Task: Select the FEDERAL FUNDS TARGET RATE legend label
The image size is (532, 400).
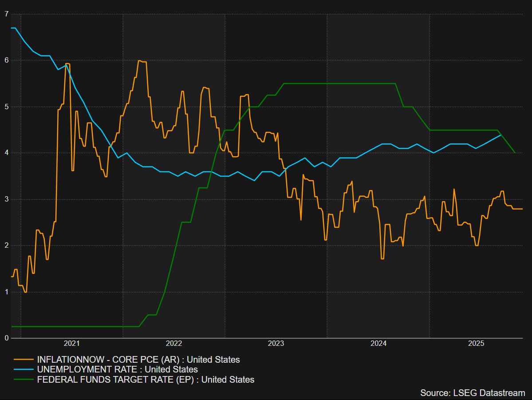Action: click(146, 380)
